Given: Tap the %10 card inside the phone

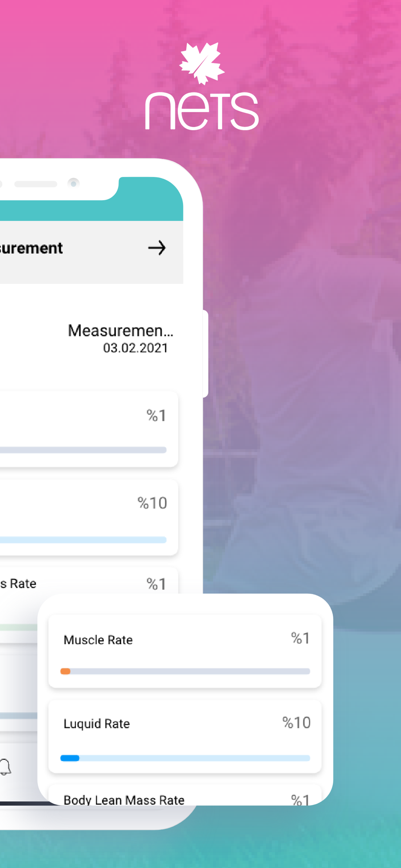Looking at the screenshot, I should point(89,517).
